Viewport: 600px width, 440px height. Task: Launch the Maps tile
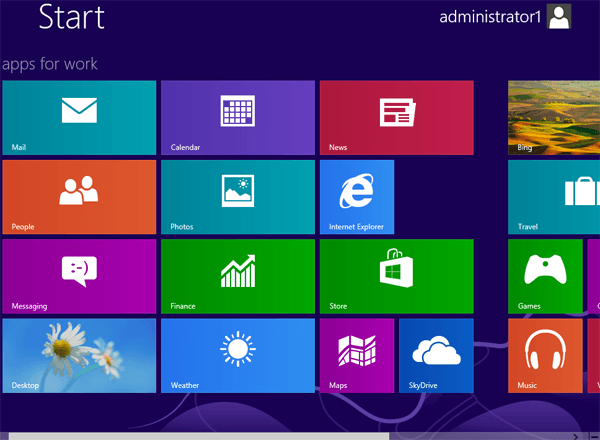click(x=357, y=355)
